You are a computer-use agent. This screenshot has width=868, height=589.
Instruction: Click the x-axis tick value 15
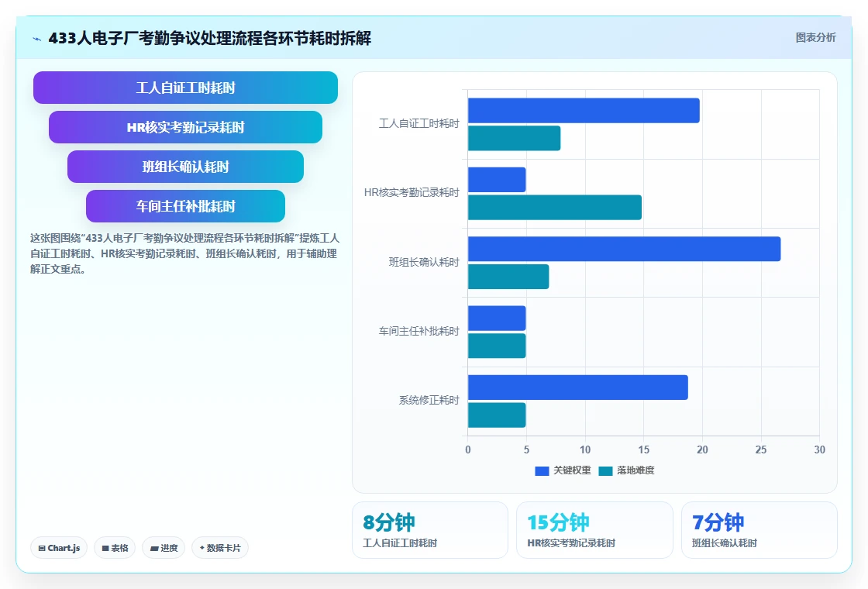coord(644,449)
